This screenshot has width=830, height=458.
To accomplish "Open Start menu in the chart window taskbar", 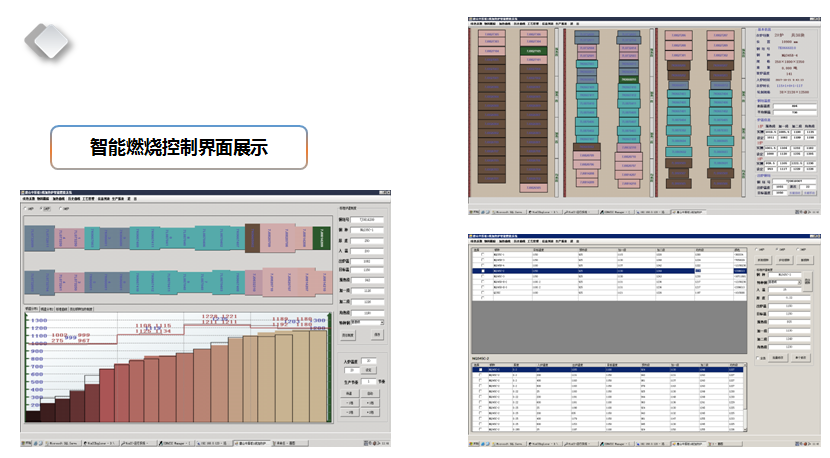I will pyautogui.click(x=28, y=441).
